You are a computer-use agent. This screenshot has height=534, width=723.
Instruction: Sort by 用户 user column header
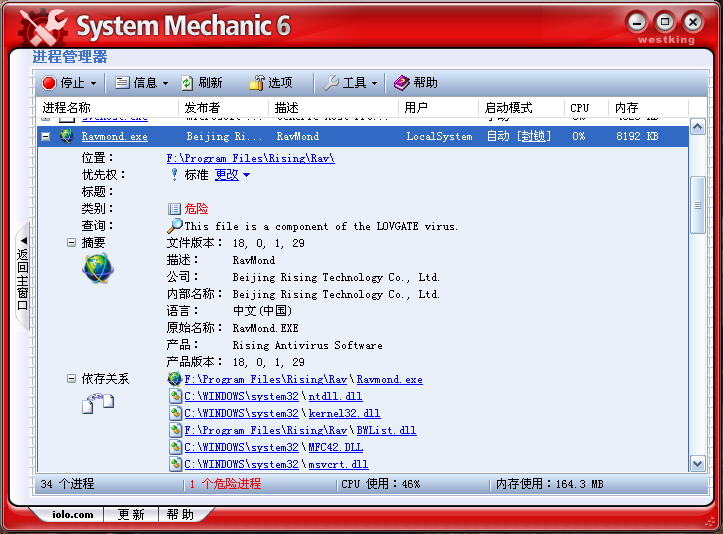click(x=439, y=107)
